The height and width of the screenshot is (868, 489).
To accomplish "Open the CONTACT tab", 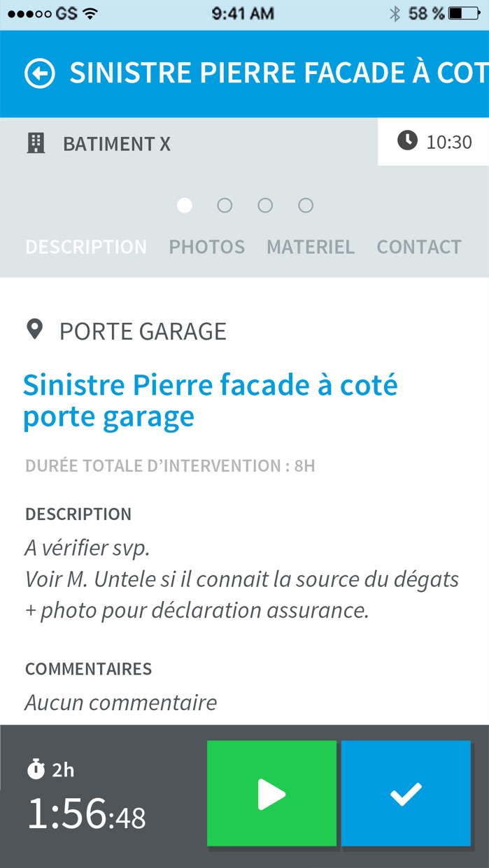I will [x=419, y=247].
